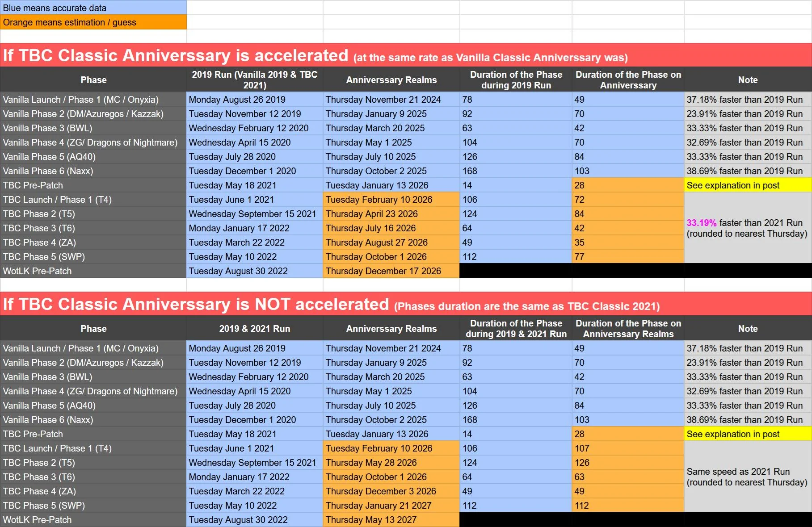Click the "Thursday May 28 2026" cell
Viewport: 812px width, 527px height.
click(x=391, y=463)
